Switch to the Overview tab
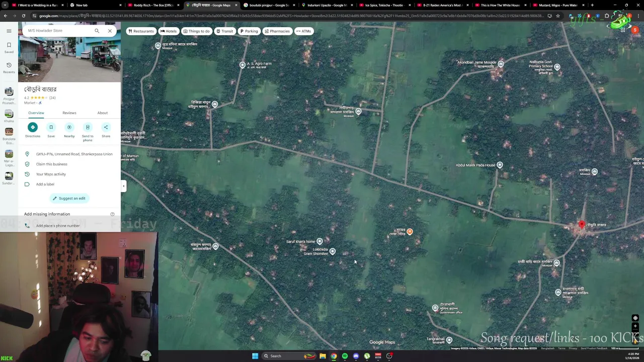 pyautogui.click(x=36, y=113)
